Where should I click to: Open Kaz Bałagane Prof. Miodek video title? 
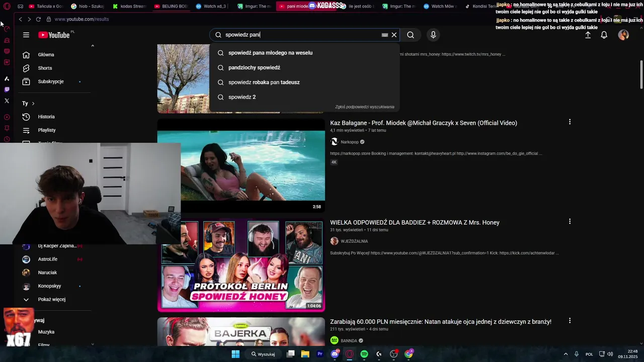(x=424, y=123)
